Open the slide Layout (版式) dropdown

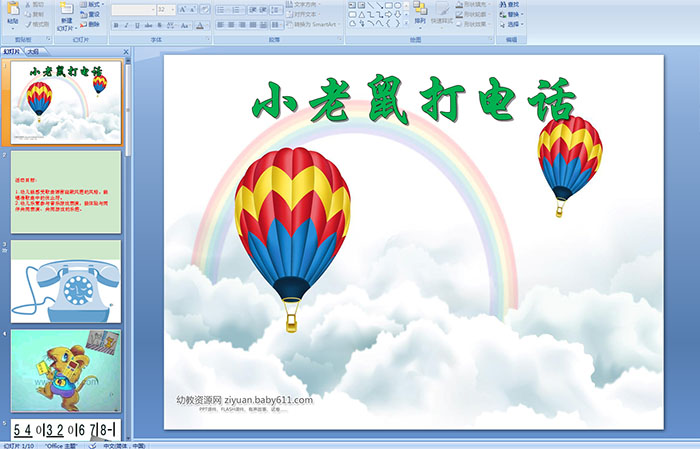(x=92, y=4)
